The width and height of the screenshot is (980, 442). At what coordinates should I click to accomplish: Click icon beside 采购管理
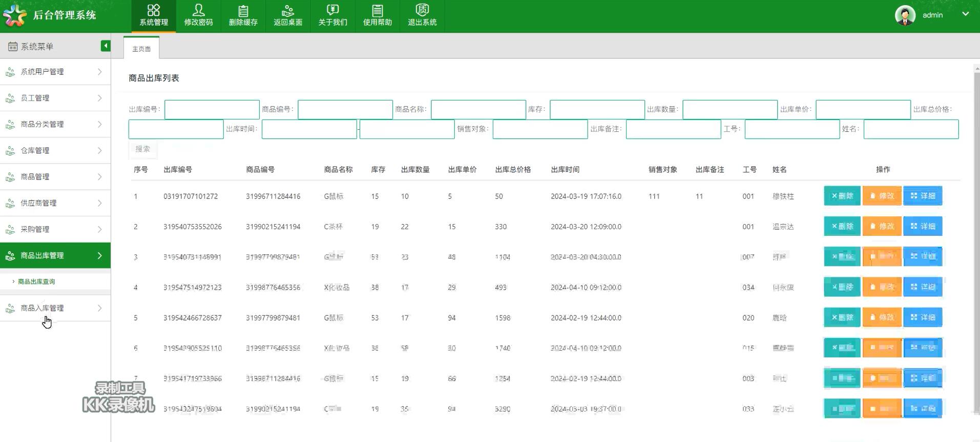click(x=10, y=229)
